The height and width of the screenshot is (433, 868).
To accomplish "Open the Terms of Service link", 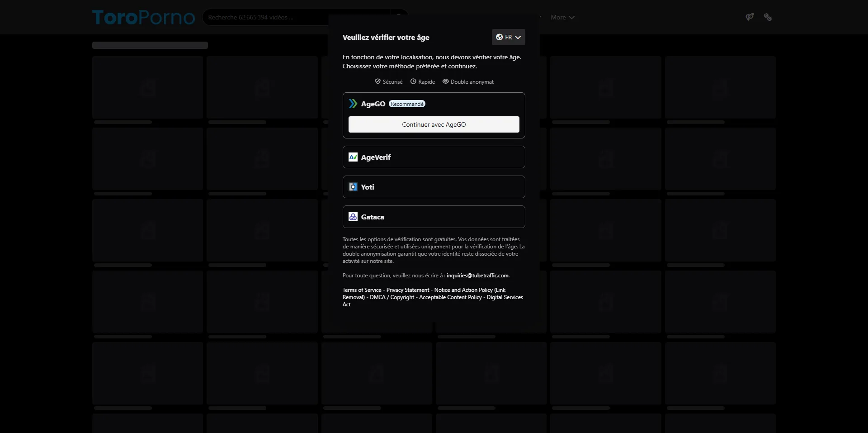I will pos(362,290).
